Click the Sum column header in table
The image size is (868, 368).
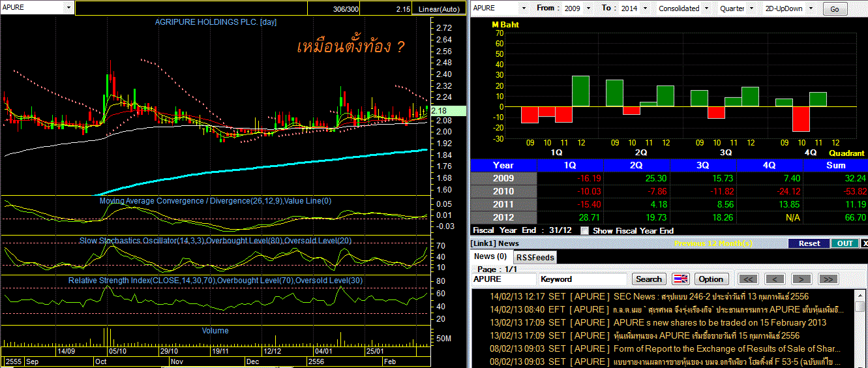(835, 165)
